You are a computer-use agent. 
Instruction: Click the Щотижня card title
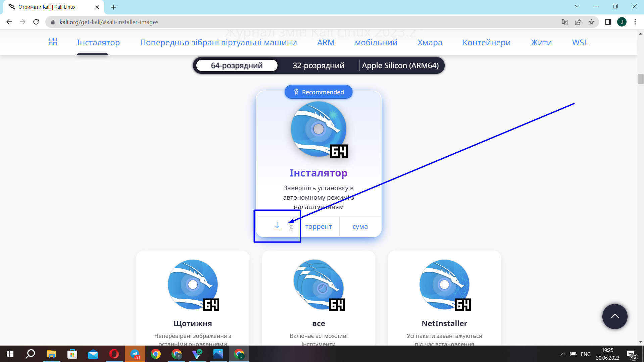click(193, 323)
